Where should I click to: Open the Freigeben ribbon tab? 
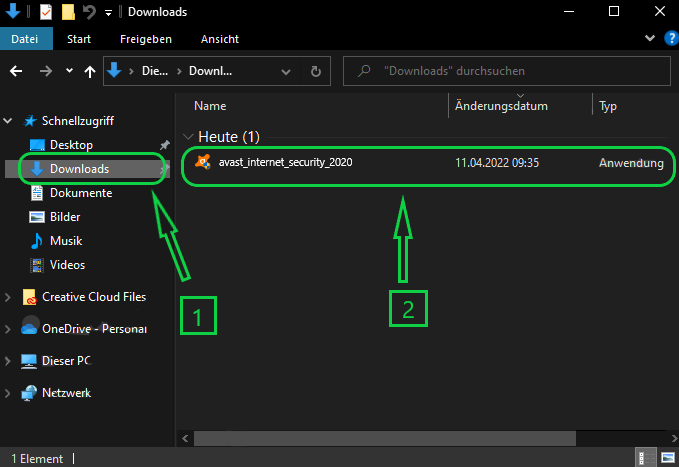[x=146, y=39]
